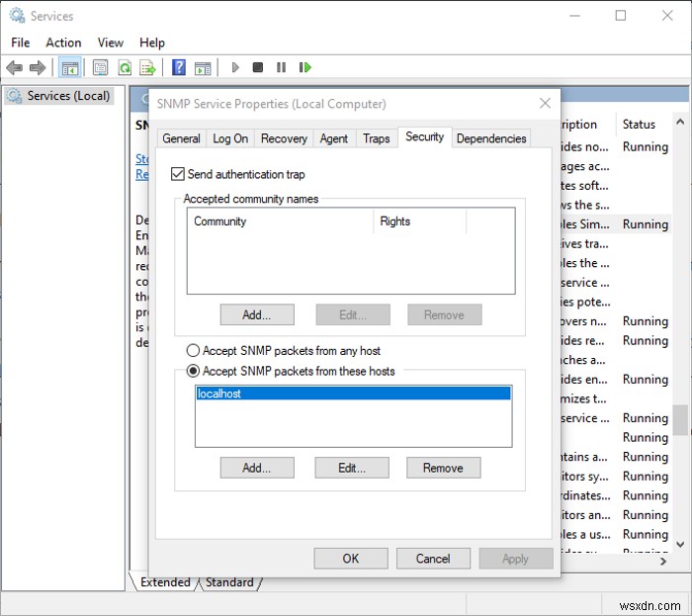The height and width of the screenshot is (616, 692).
Task: Select the Security tab
Action: click(424, 136)
